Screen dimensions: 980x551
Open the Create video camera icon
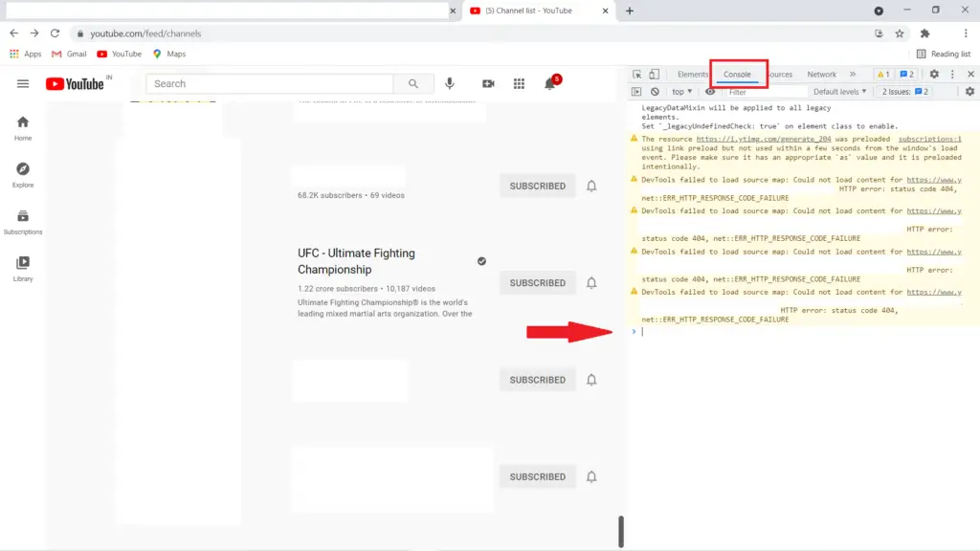pos(488,84)
